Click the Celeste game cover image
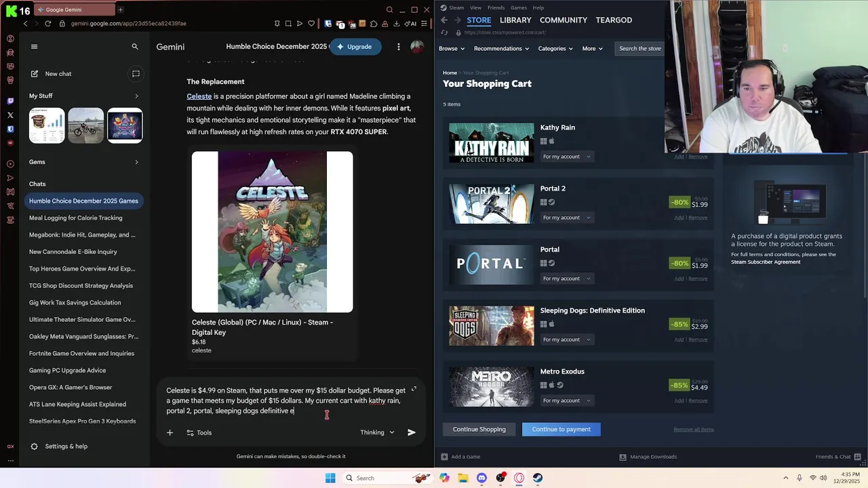The width and height of the screenshot is (868, 488). tap(273, 232)
